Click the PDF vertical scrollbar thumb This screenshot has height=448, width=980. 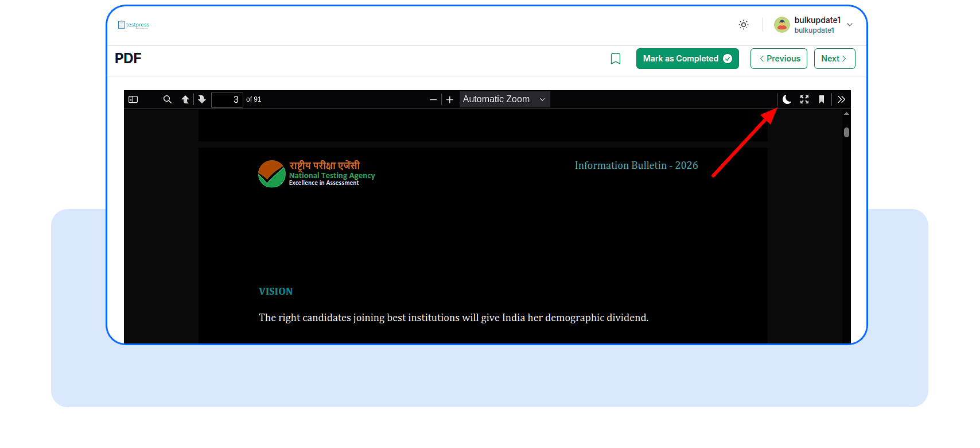(846, 132)
